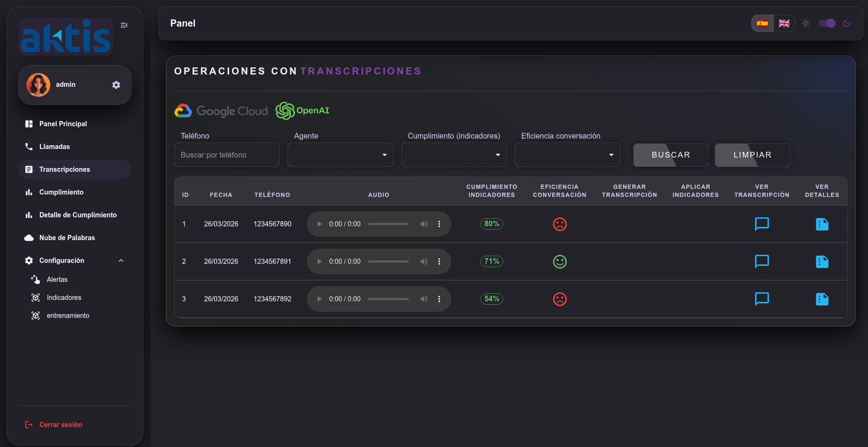Switch language to English flag
Image resolution: width=868 pixels, height=447 pixels.
784,23
